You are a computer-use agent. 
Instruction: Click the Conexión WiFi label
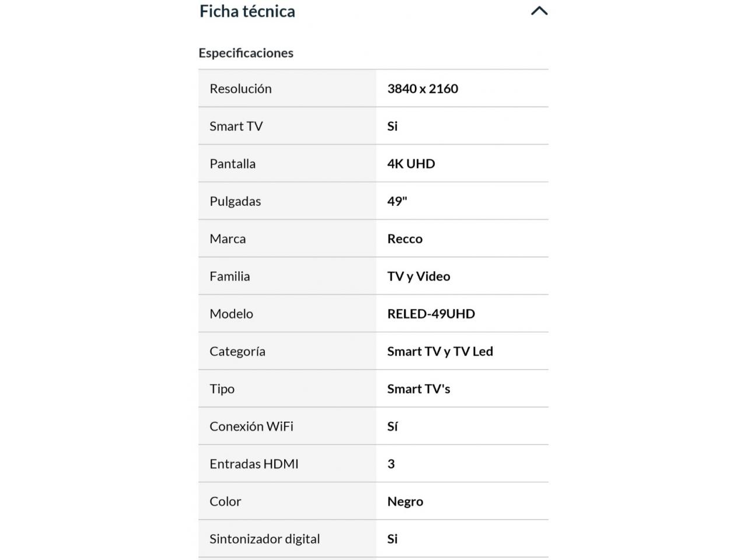(252, 426)
